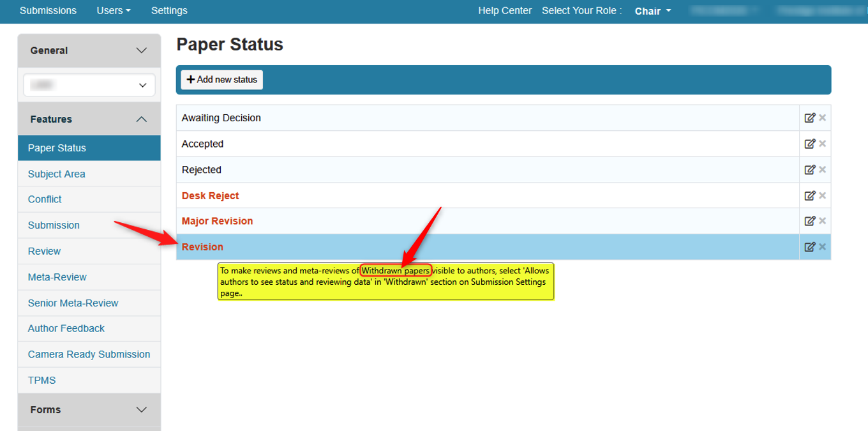Select Subject Area in Features list
Image resolution: width=868 pixels, height=431 pixels.
pos(57,174)
